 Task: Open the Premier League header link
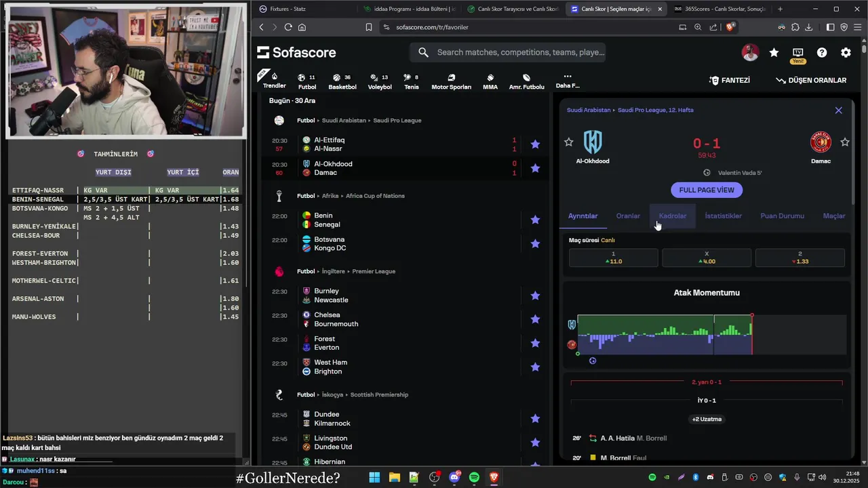click(x=374, y=271)
